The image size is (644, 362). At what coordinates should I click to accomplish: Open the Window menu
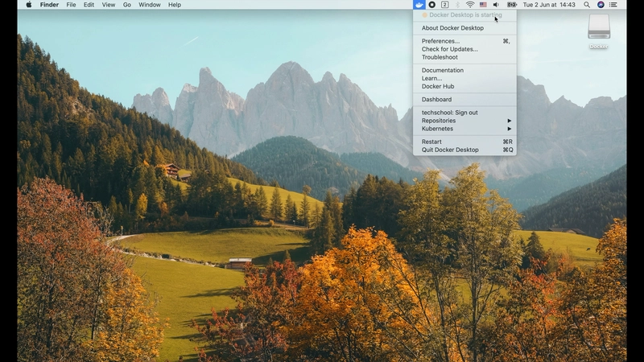tap(150, 5)
